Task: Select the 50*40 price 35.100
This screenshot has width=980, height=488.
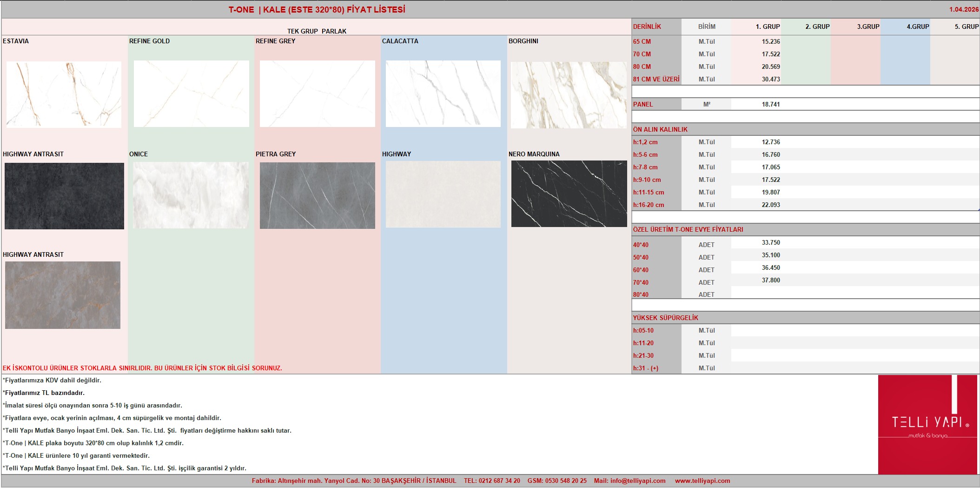Action: pyautogui.click(x=771, y=255)
